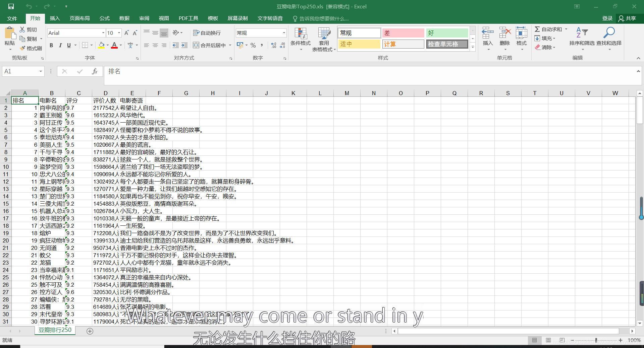Click the Save icon in quick access toolbar
The width and height of the screenshot is (644, 348).
11,6
